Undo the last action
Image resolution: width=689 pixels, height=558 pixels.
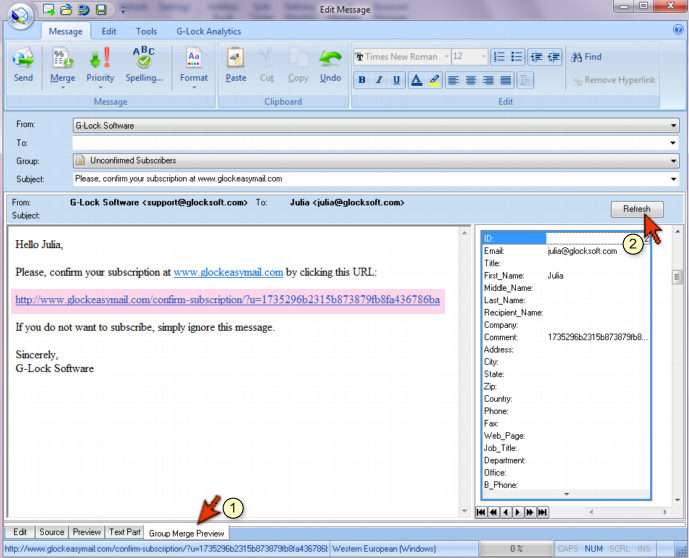pos(330,65)
